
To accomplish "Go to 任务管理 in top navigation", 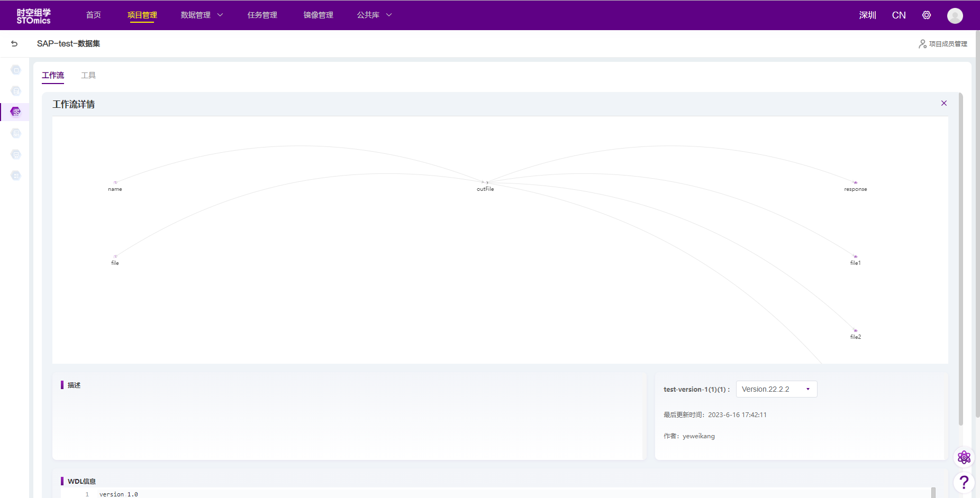I will coord(262,15).
